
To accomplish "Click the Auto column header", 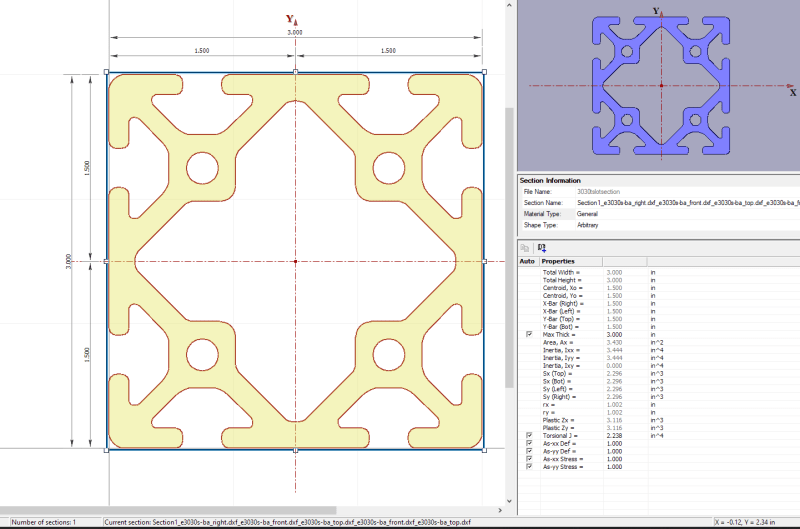I will pyautogui.click(x=528, y=262).
